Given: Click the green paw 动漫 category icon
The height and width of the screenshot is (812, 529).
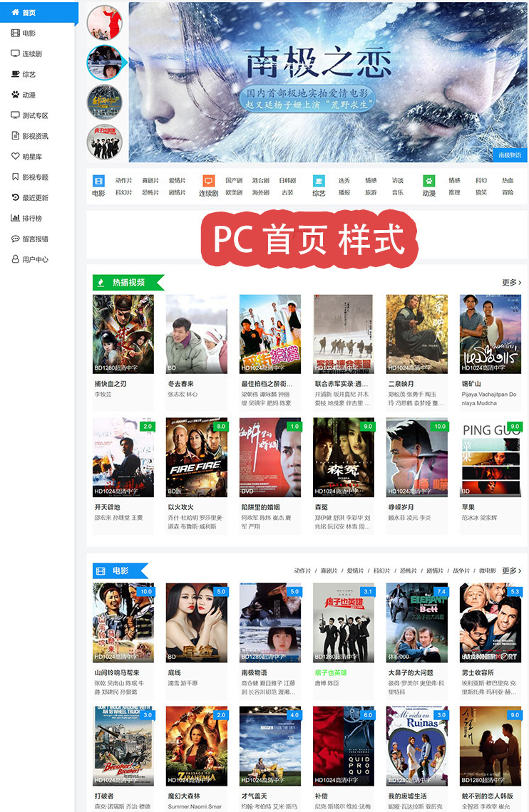Looking at the screenshot, I should (429, 181).
